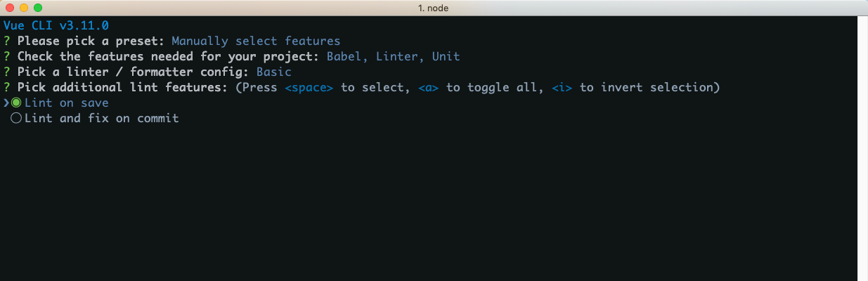Click the "Manually select features" answer
The image size is (868, 281).
pos(256,41)
